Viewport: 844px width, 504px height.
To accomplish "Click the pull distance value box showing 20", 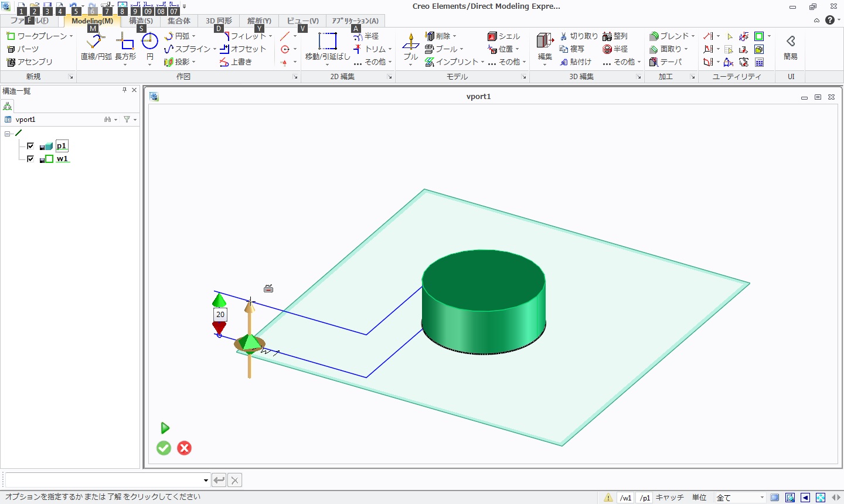I will 220,315.
